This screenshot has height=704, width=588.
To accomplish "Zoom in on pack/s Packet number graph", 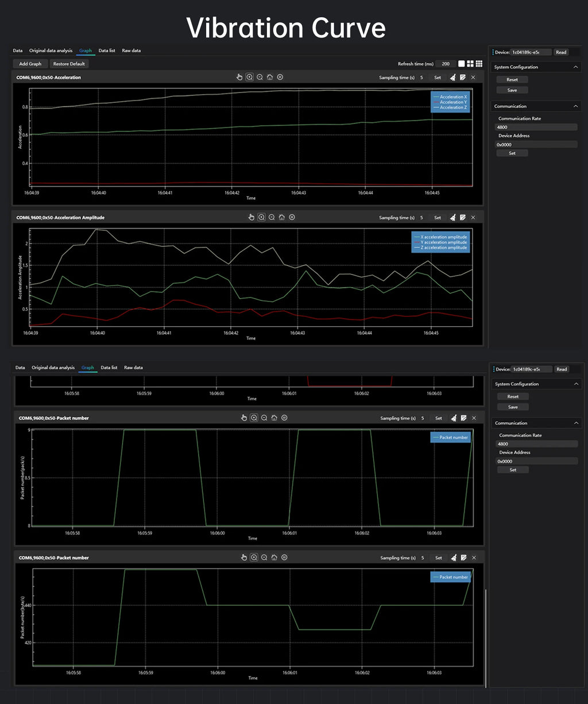I will (254, 417).
